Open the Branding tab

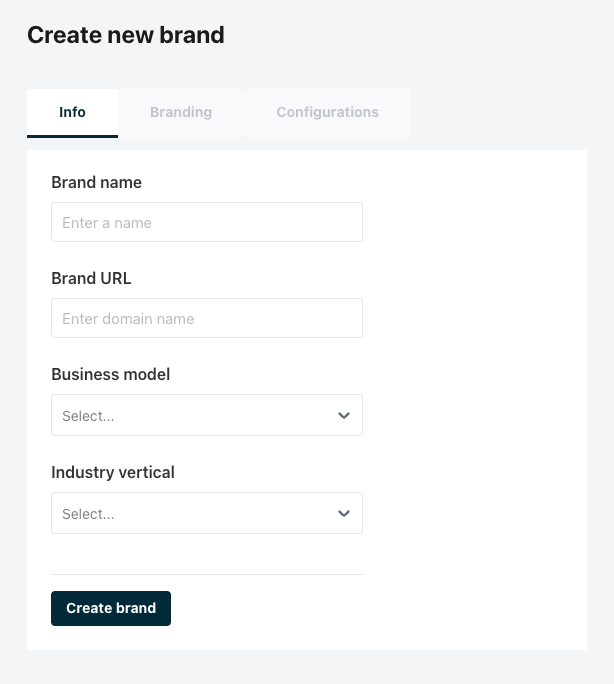click(x=181, y=112)
